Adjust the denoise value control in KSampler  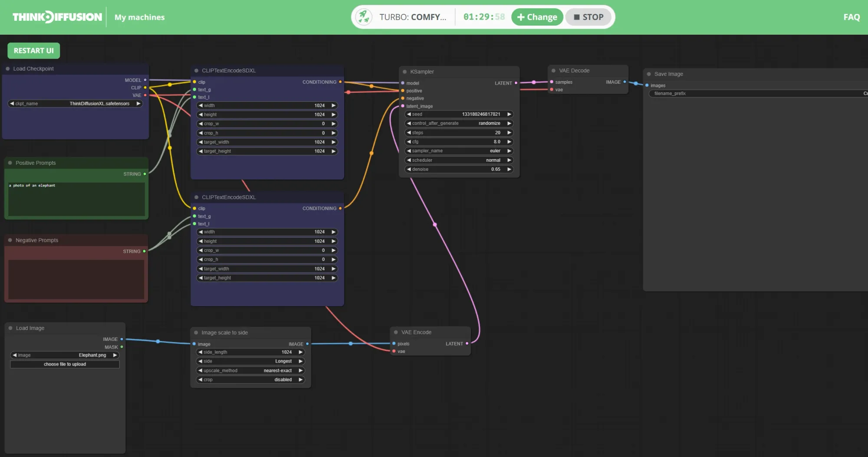click(x=458, y=169)
